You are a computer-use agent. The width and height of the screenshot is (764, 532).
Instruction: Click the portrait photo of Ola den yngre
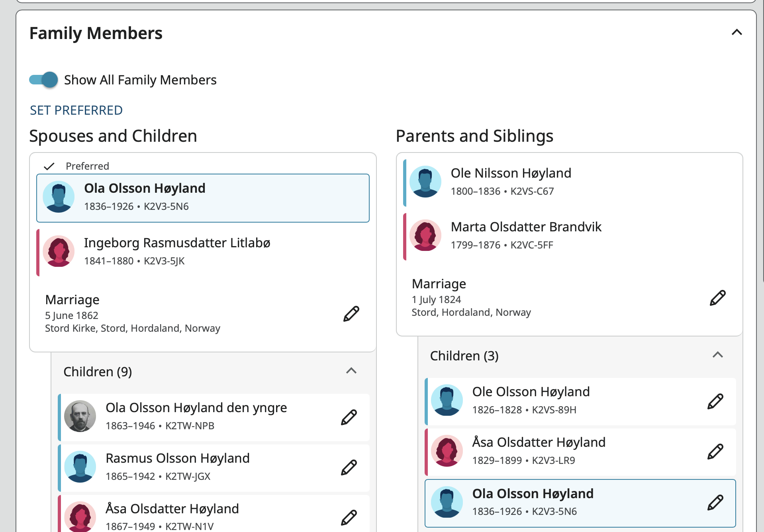80,416
